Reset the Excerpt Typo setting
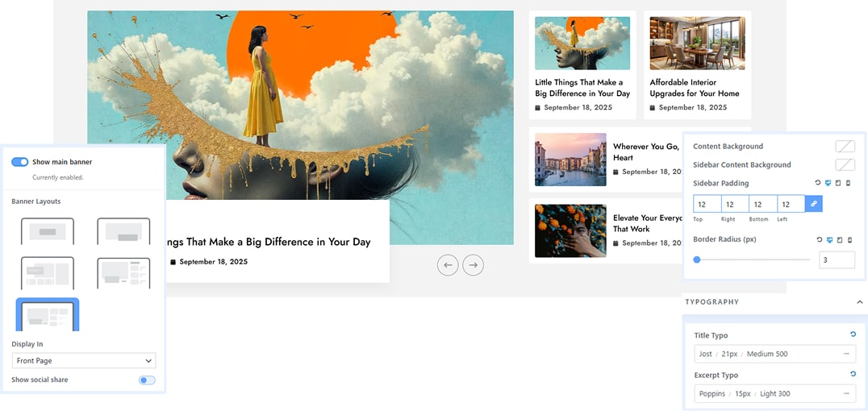Image resolution: width=868 pixels, height=411 pixels. coord(853,374)
